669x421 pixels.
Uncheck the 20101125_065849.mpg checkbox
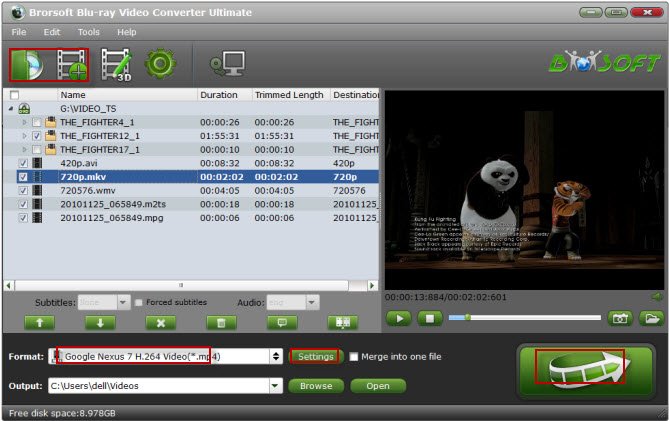pyautogui.click(x=23, y=218)
